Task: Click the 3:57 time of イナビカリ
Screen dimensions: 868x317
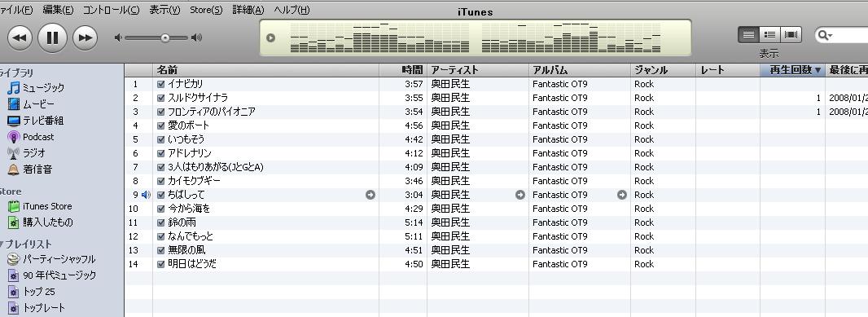Action: coord(414,84)
